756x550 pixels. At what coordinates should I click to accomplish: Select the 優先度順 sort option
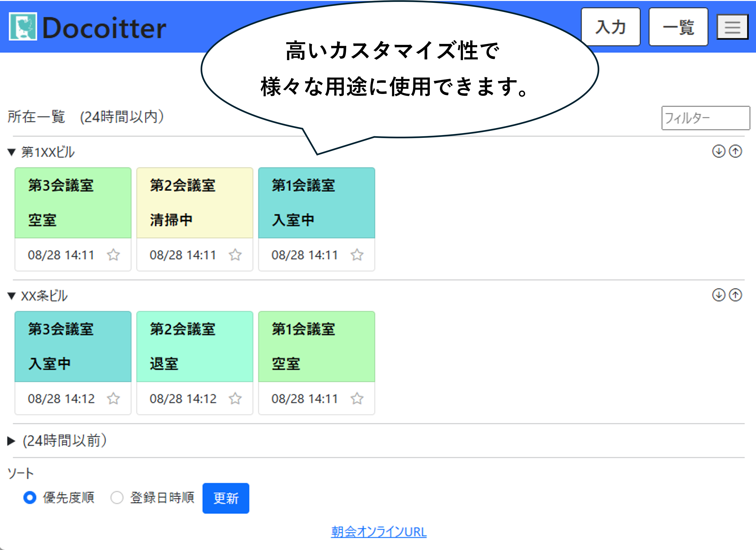pyautogui.click(x=30, y=498)
